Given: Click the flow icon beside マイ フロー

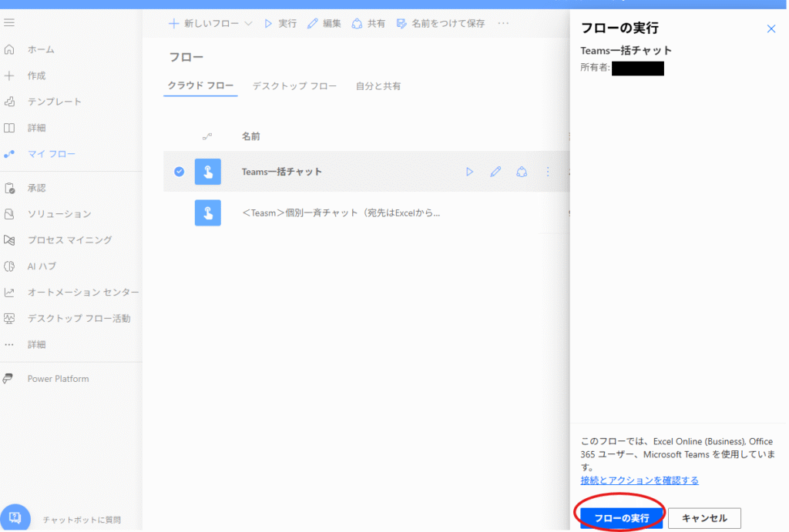Looking at the screenshot, I should [x=9, y=154].
